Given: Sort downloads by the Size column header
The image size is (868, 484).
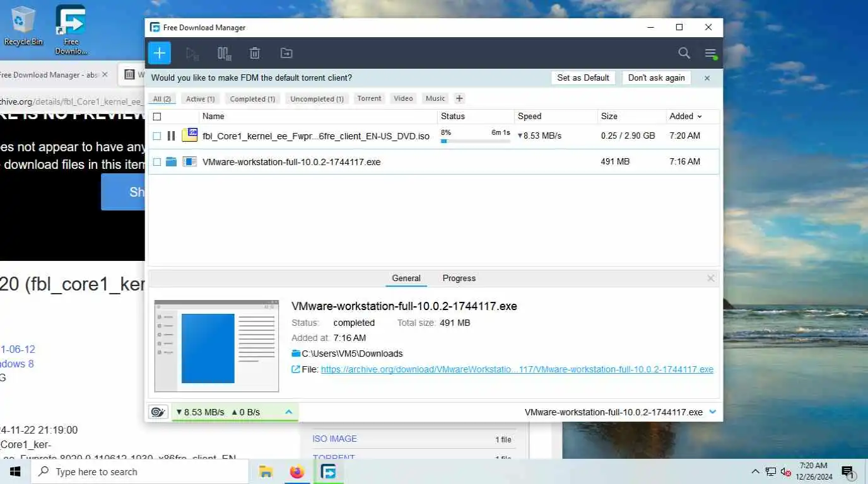Looking at the screenshot, I should pos(631,117).
